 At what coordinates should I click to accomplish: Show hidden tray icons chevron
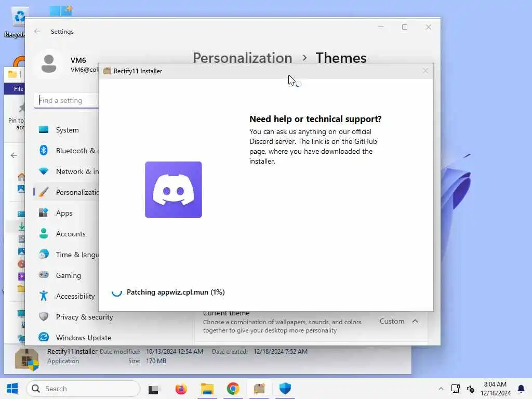tap(441, 389)
